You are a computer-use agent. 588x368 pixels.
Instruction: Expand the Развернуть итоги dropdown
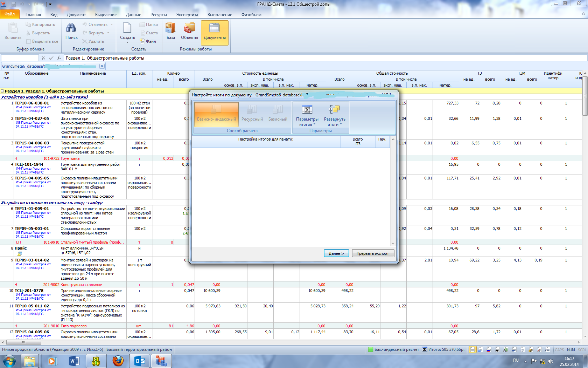(335, 116)
